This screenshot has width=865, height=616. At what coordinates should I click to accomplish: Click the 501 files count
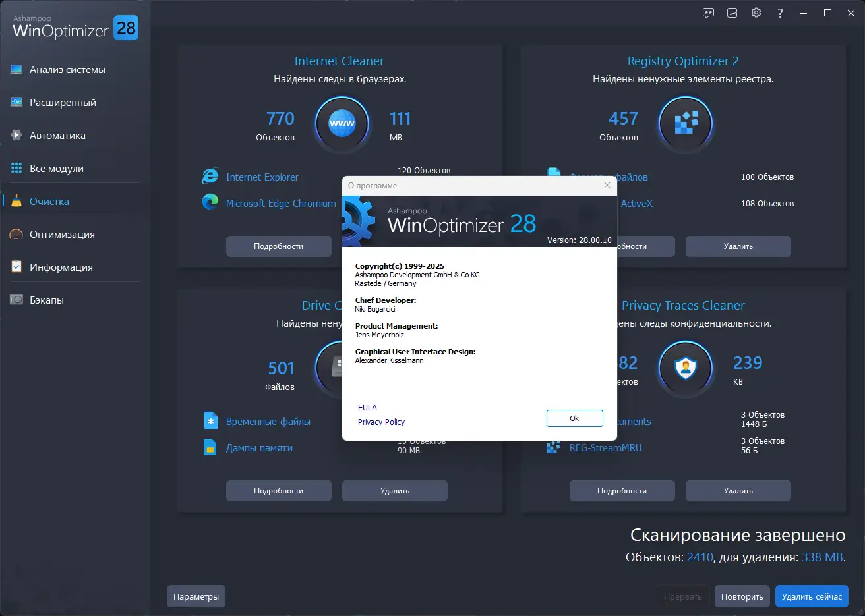281,368
